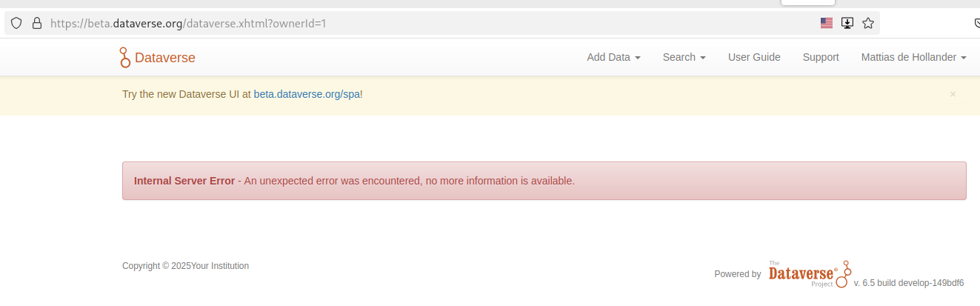Expand the Add Data dropdown
980x306 pixels.
pos(613,57)
